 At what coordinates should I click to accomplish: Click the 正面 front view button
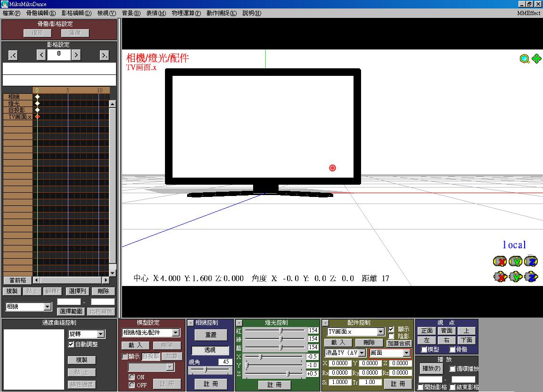coord(427,331)
